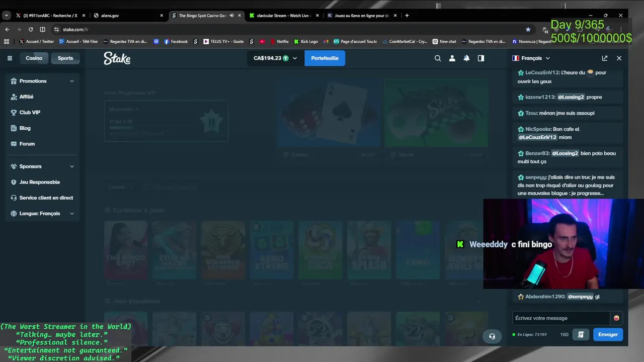The height and width of the screenshot is (362, 644).
Task: Focus the Écrivez votre message field
Action: 561,318
